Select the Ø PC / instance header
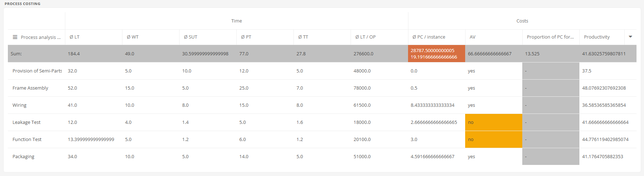The width and height of the screenshot is (644, 176). 429,37
